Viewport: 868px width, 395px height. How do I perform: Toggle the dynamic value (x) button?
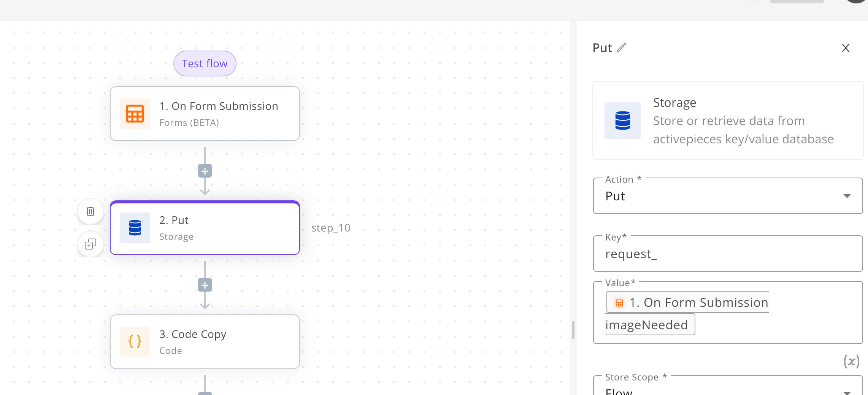tap(851, 361)
